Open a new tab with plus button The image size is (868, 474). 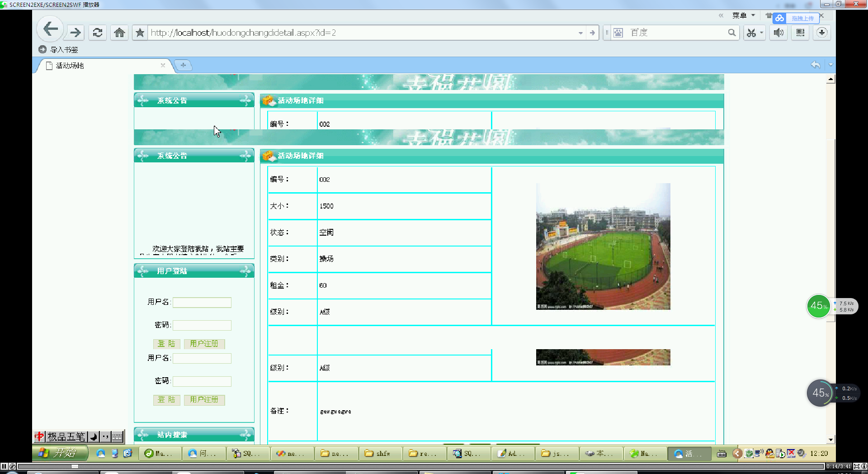pyautogui.click(x=183, y=65)
